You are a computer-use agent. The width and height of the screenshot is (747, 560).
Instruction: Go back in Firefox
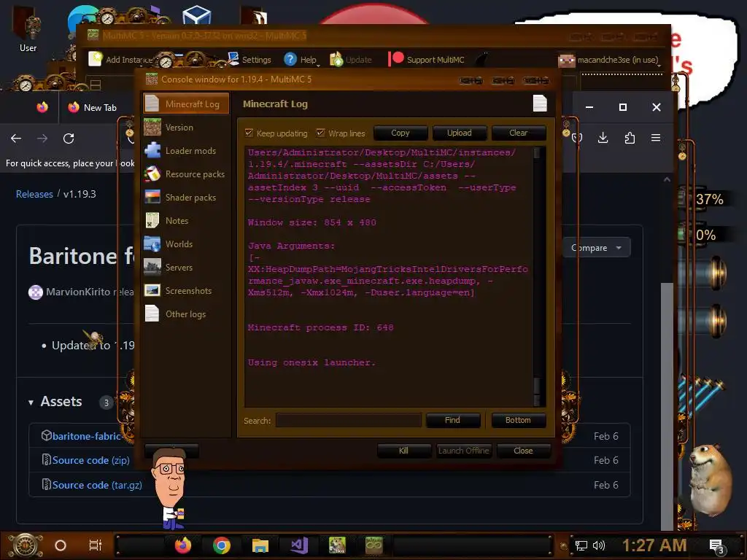[16, 138]
